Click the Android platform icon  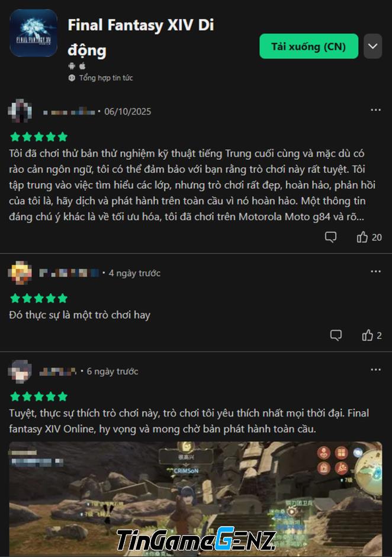tap(72, 66)
